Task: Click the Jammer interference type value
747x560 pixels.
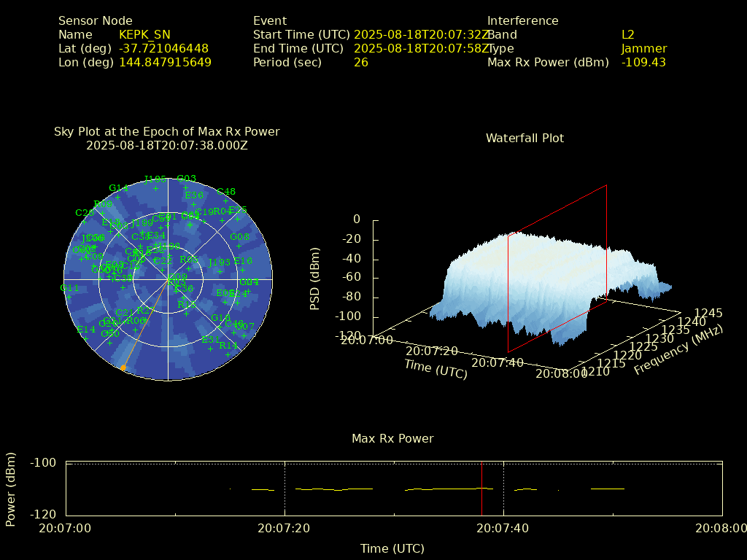Action: point(643,48)
